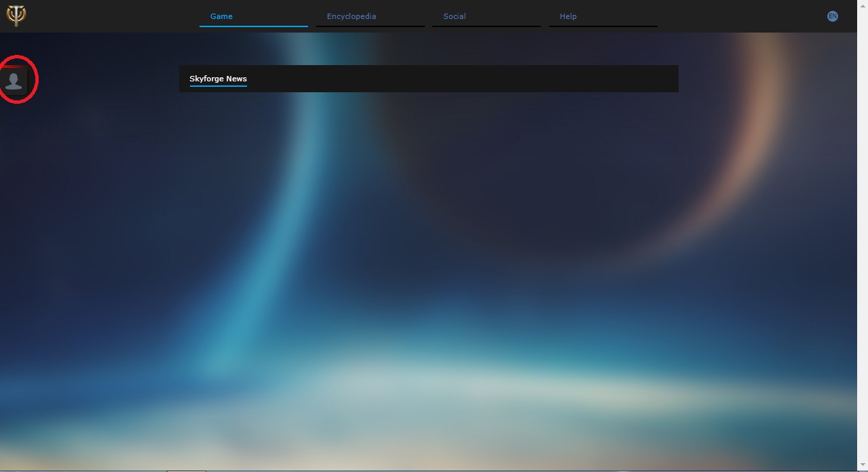
Task: Open the Encyclopedia menu tab
Action: [x=370, y=16]
